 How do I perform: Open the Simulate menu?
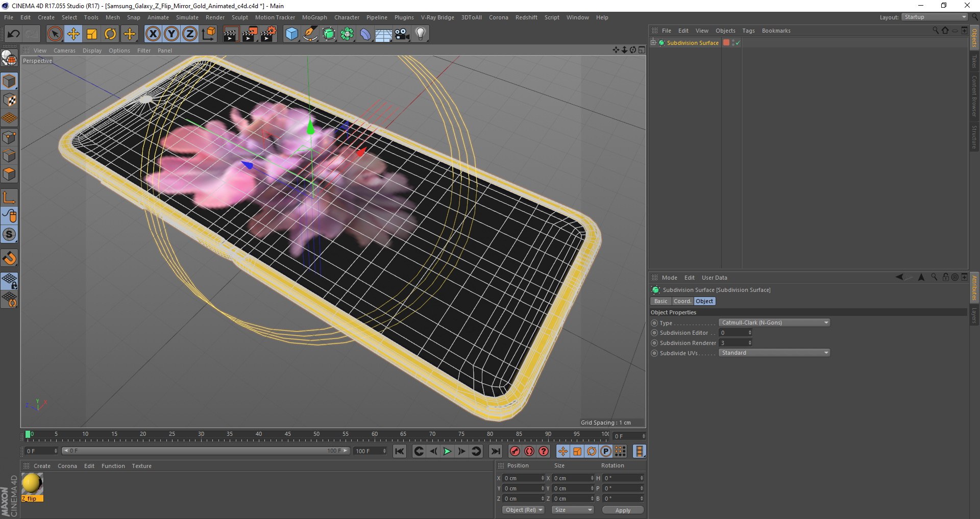[x=187, y=17]
